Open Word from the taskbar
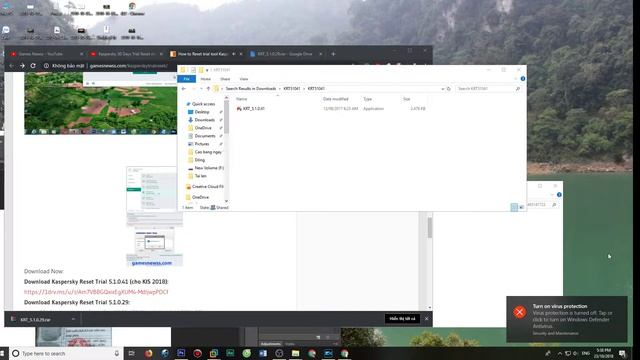640x360 pixels. 263,353
